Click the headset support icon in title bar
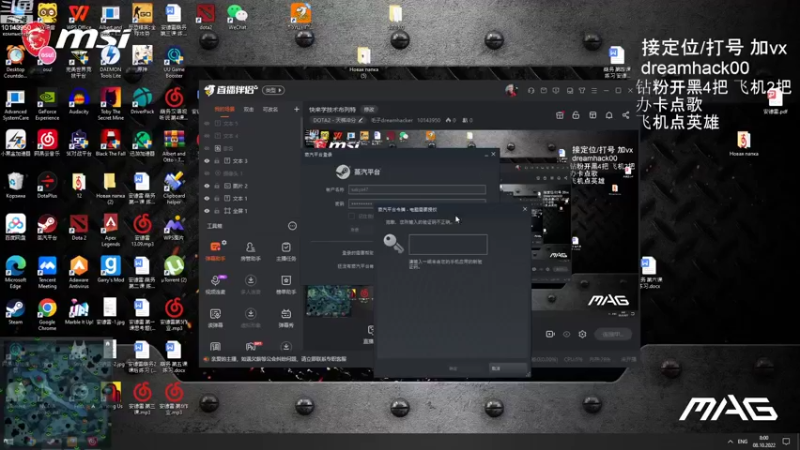 pyautogui.click(x=531, y=90)
